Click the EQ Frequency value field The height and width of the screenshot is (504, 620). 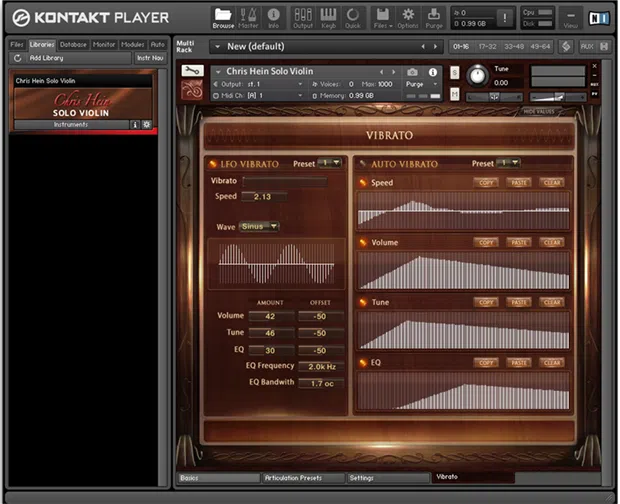click(x=321, y=367)
